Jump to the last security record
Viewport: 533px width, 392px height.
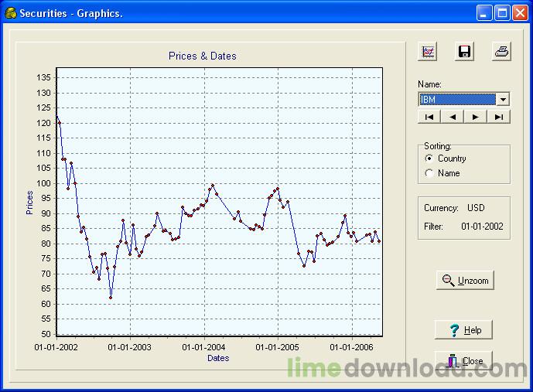(x=498, y=117)
